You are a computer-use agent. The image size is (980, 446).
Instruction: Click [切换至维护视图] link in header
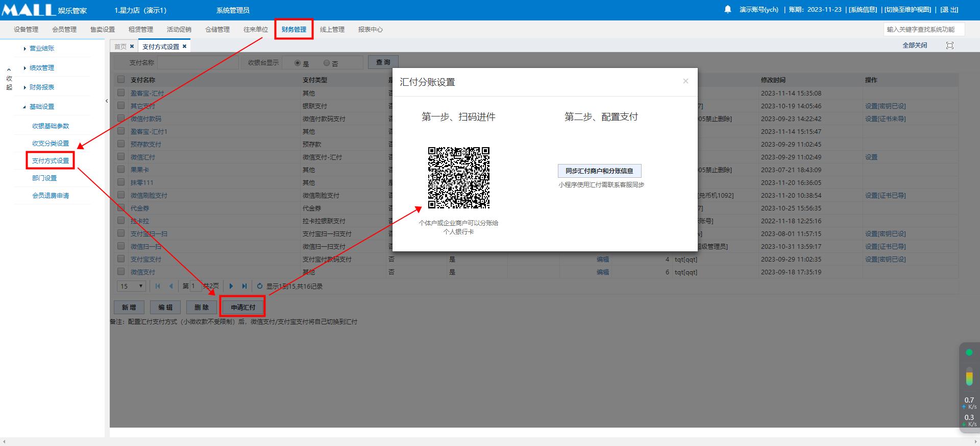[908, 10]
